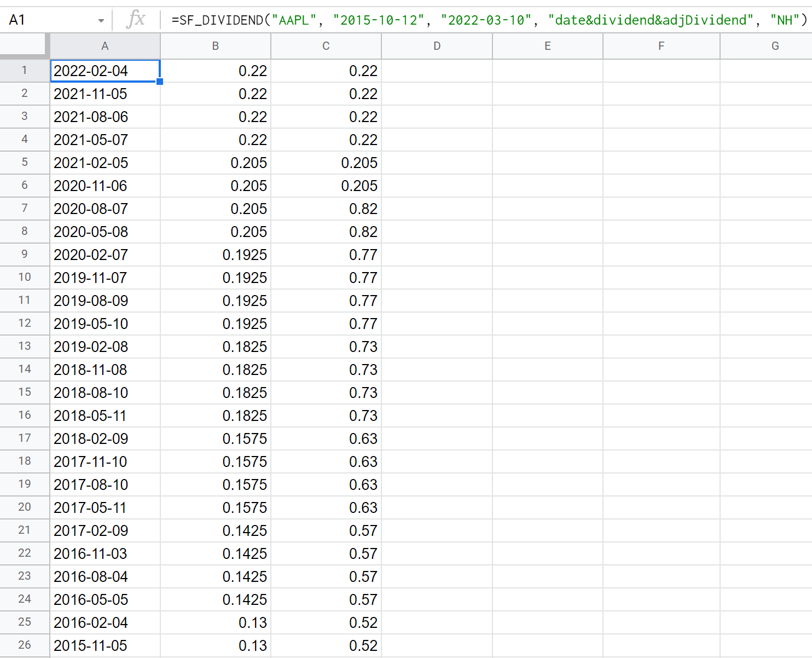Select row 5 header
812x658 pixels.
pos(25,163)
